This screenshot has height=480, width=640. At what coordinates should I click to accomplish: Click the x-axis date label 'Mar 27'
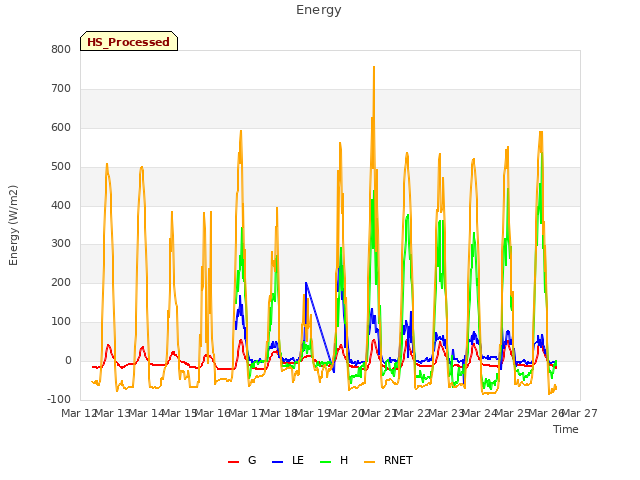pyautogui.click(x=580, y=413)
